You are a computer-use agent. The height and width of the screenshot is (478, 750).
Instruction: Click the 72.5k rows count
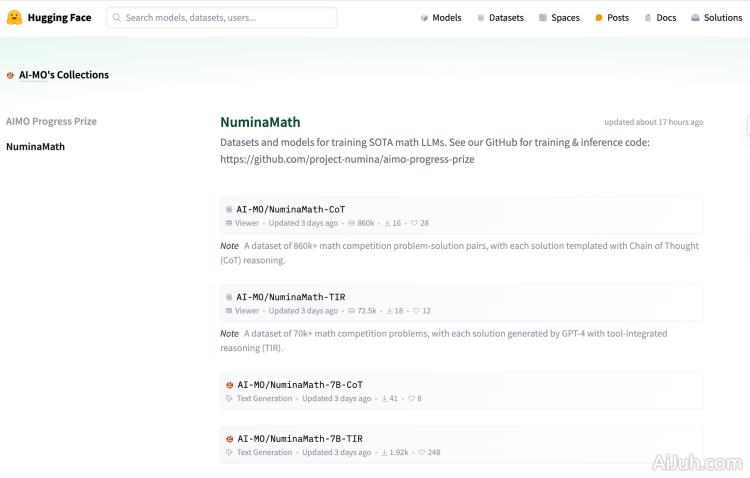pos(367,311)
